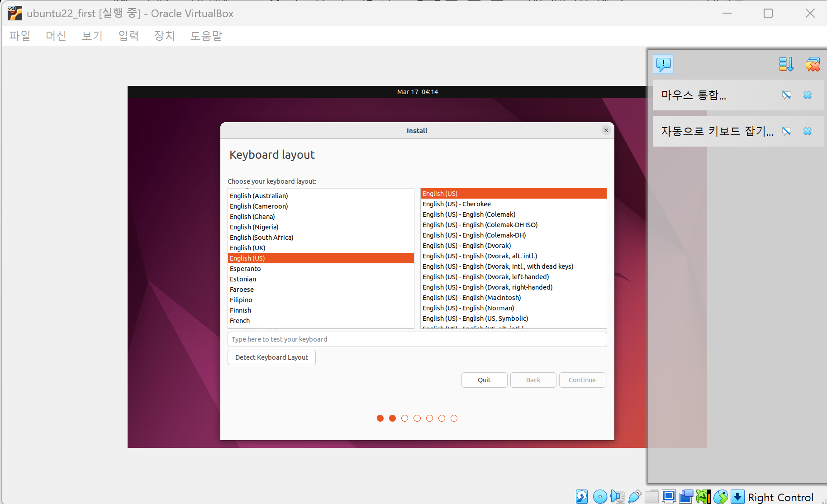Screen dimensions: 827x504
Task: Click the Continue button
Action: [582, 380]
